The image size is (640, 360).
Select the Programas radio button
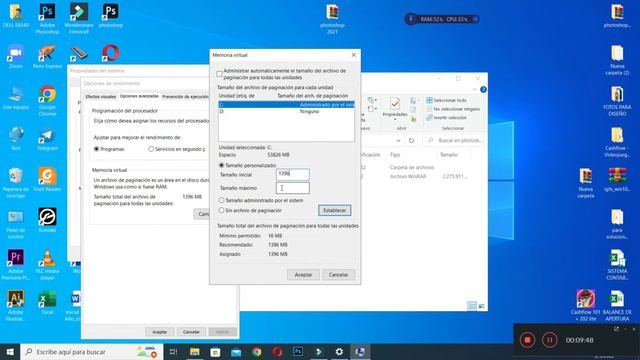(97, 149)
